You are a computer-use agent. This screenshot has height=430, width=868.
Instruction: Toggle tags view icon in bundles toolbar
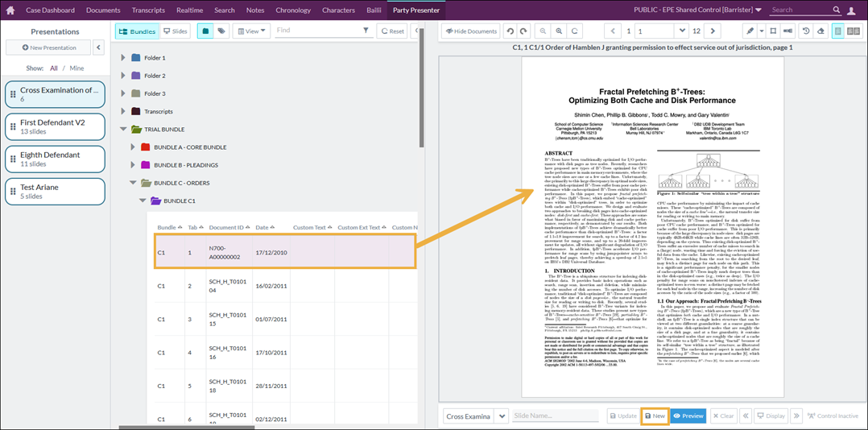(x=221, y=31)
